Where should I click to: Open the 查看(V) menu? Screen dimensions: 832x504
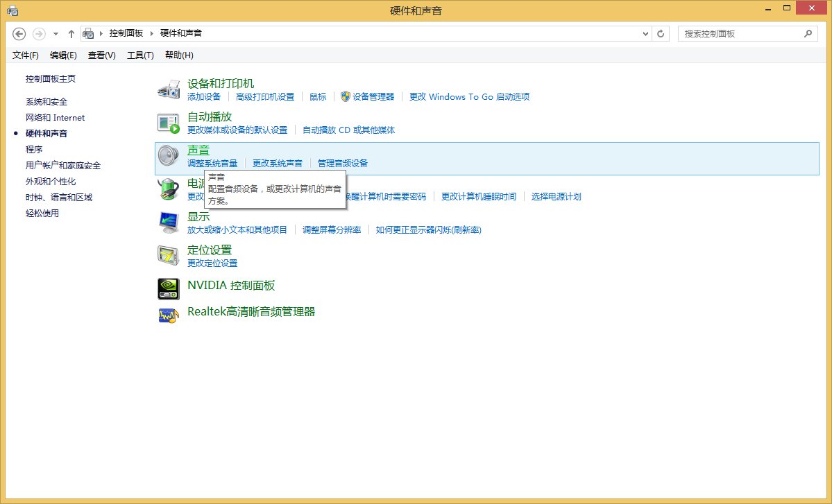[101, 55]
